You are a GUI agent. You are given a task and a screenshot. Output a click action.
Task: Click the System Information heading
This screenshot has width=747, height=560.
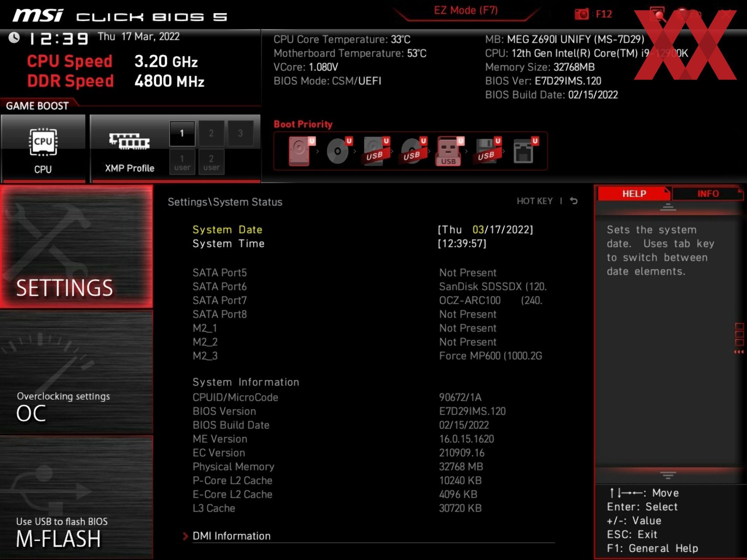tap(246, 382)
